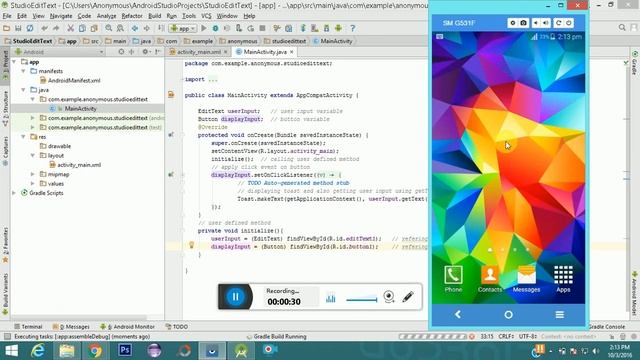Close the MainActivity.java editor tab

(291, 52)
